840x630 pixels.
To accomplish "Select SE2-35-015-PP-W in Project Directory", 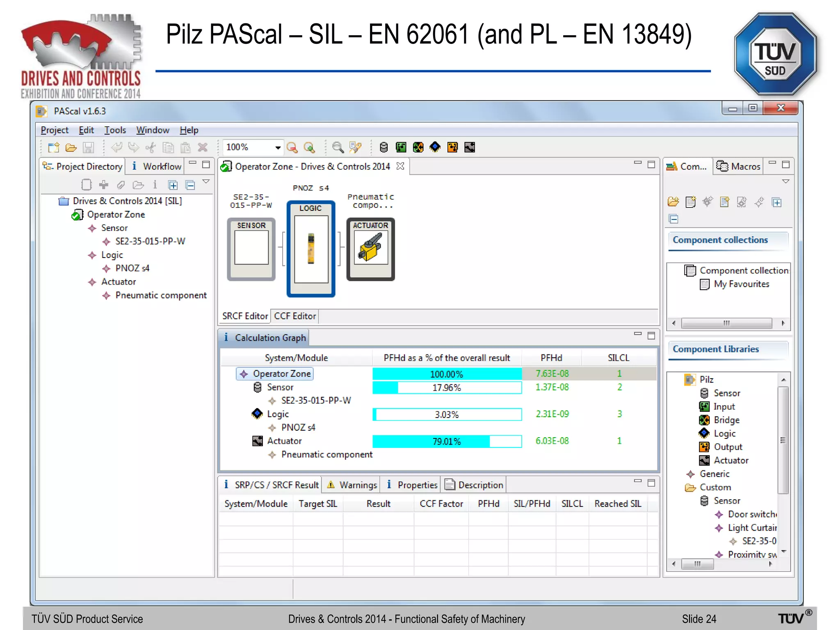I will point(150,241).
